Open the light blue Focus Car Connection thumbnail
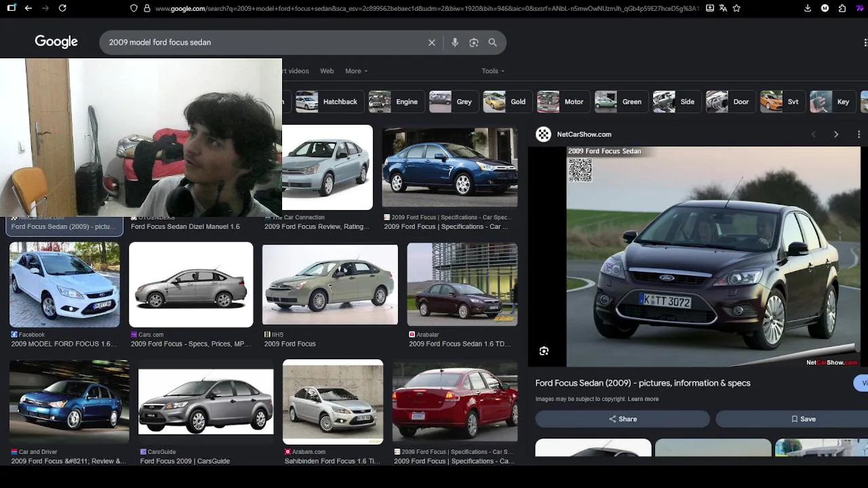 328,167
